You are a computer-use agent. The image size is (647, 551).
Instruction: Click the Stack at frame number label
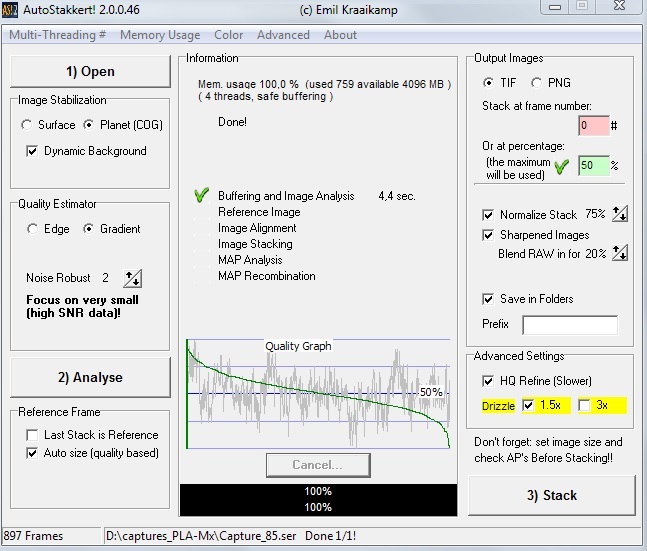[x=537, y=106]
